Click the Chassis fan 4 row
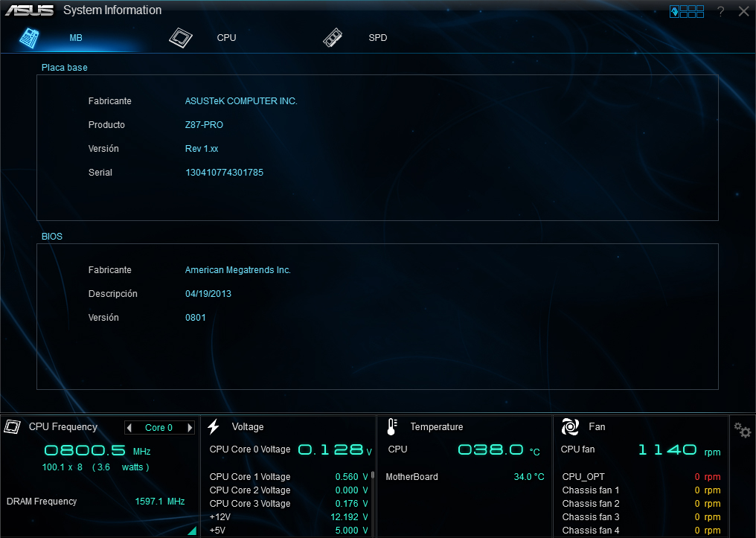 [x=641, y=531]
